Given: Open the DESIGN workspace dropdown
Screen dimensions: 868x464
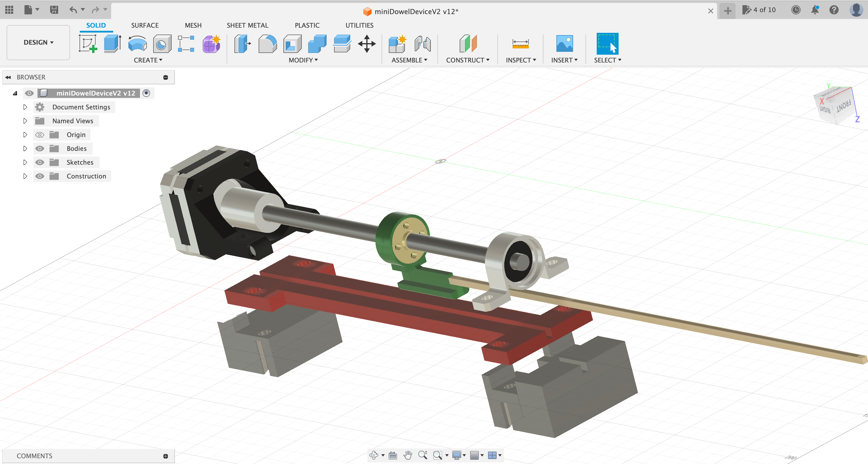Looking at the screenshot, I should pos(38,42).
